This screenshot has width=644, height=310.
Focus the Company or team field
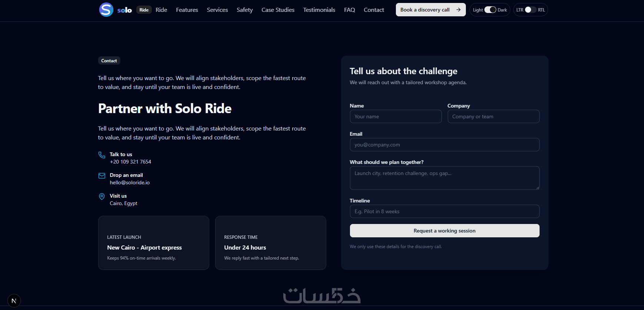[x=493, y=116]
